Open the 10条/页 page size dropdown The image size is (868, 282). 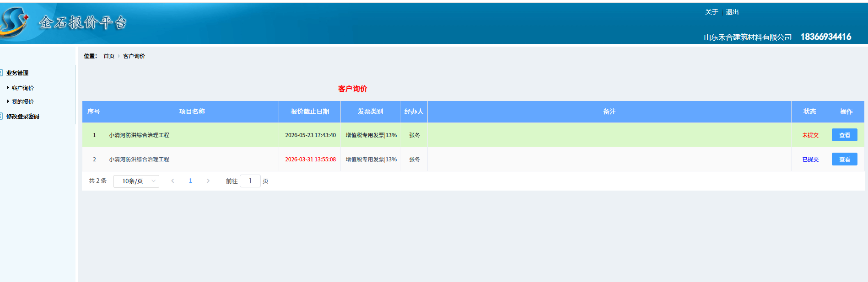(x=136, y=181)
